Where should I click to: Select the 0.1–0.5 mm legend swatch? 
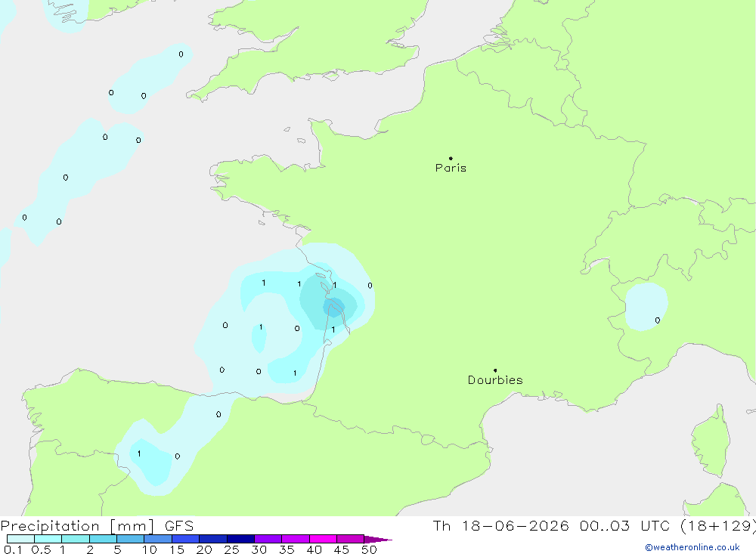[x=20, y=539]
